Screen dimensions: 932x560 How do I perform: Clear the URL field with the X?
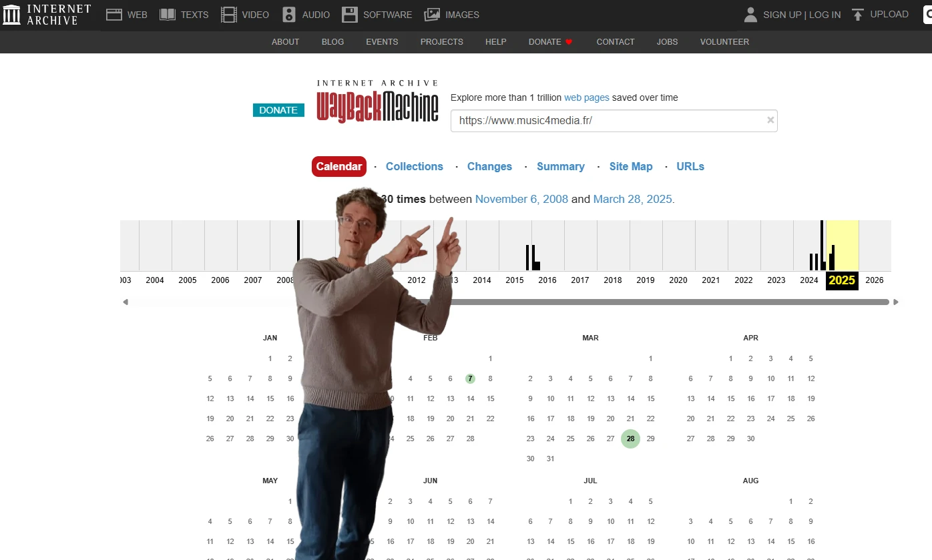[x=770, y=120]
